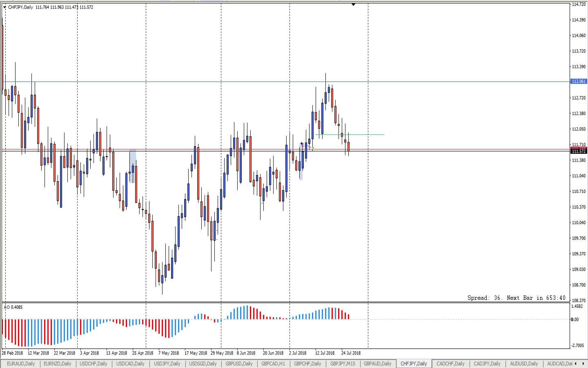
Task: Click the 22 Mar 2018 date label
Action: (65, 353)
